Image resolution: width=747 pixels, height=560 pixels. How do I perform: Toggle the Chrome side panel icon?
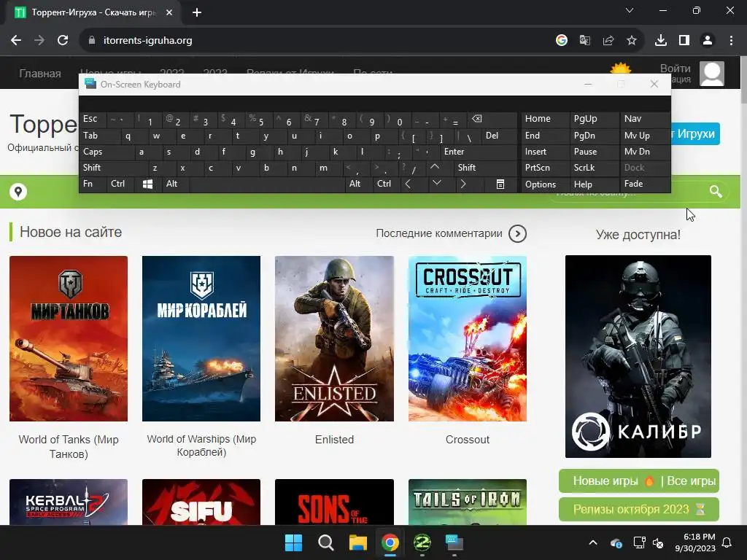coord(684,41)
